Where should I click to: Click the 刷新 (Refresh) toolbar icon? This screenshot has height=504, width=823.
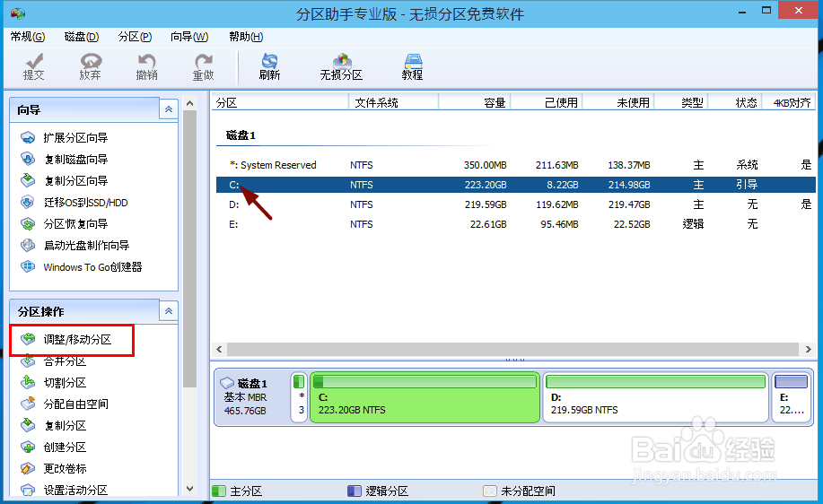pos(269,66)
